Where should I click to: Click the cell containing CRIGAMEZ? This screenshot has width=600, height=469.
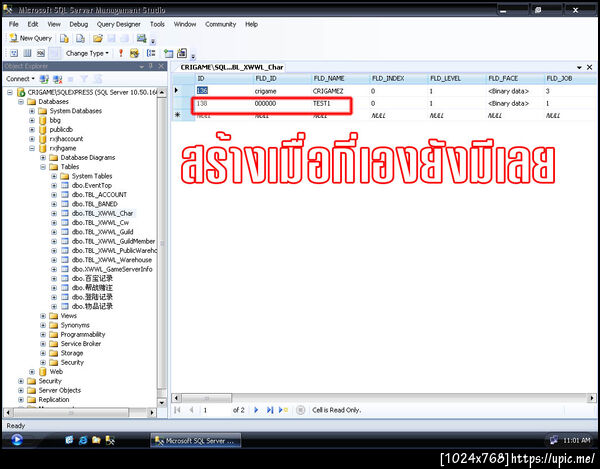pos(340,91)
